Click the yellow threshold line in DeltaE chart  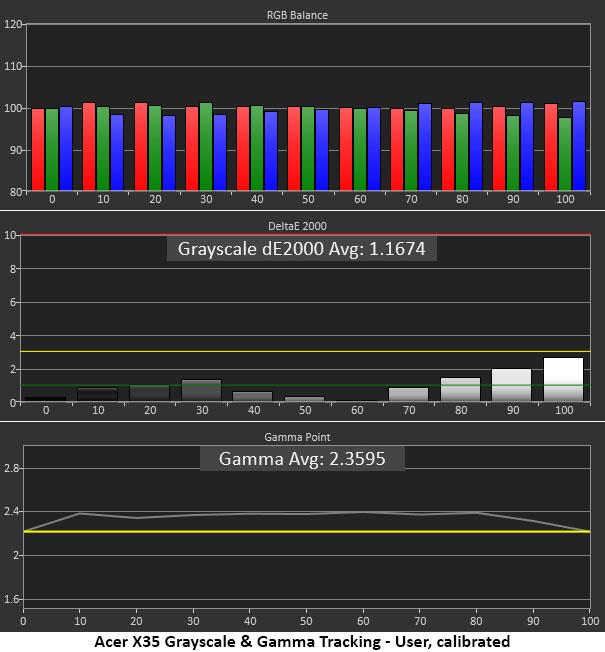(x=306, y=351)
